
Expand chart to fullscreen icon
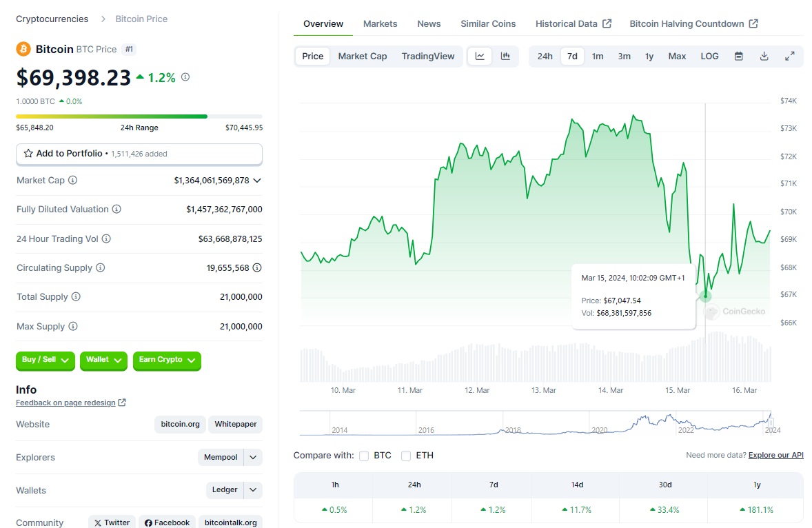(790, 56)
